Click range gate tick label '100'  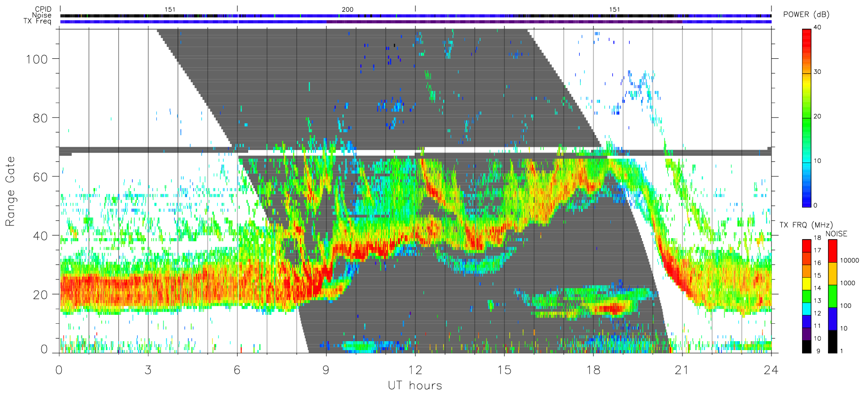(x=37, y=59)
